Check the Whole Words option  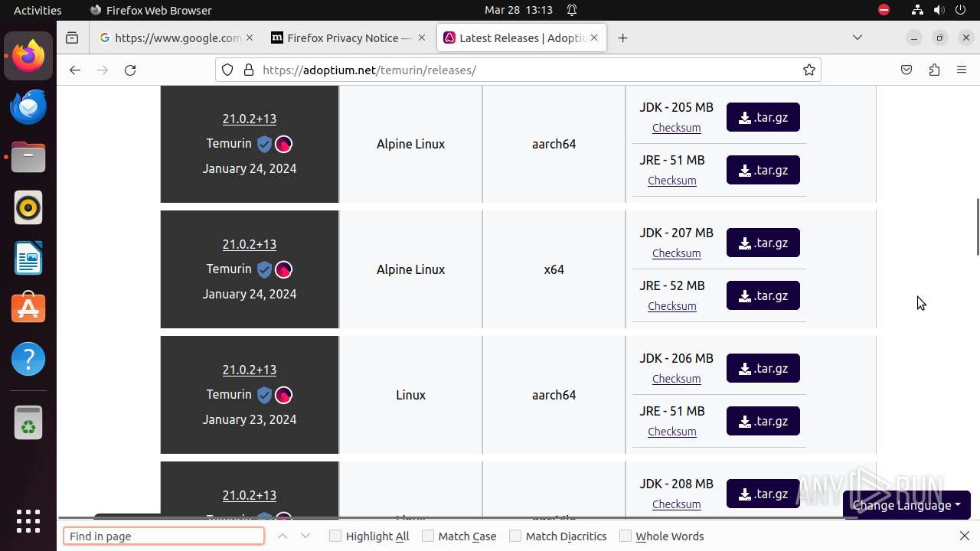tap(626, 536)
